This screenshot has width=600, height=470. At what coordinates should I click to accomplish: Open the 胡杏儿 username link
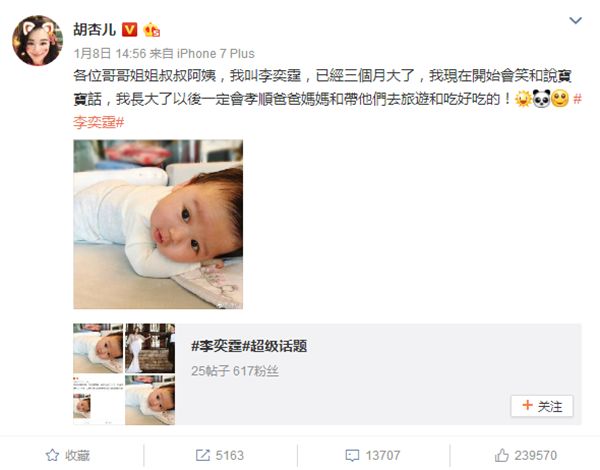(x=95, y=29)
